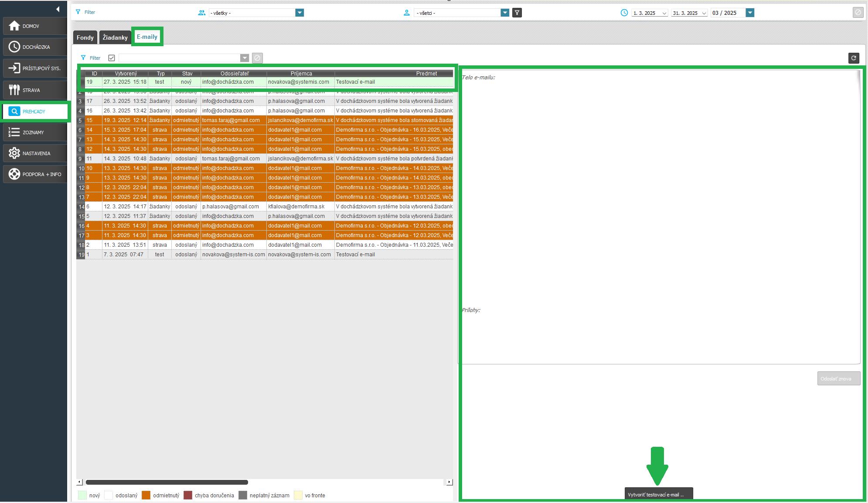Open the Domov home icon

14,26
